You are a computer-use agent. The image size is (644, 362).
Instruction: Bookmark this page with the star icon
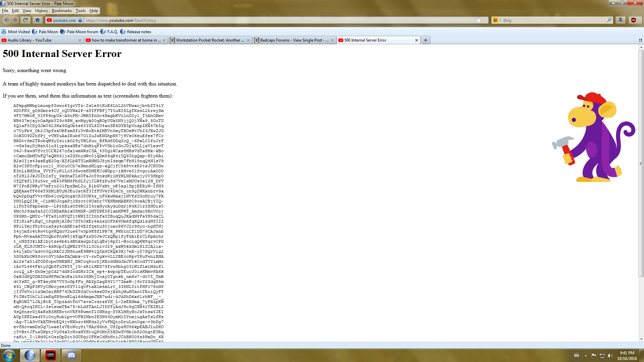pyautogui.click(x=478, y=20)
